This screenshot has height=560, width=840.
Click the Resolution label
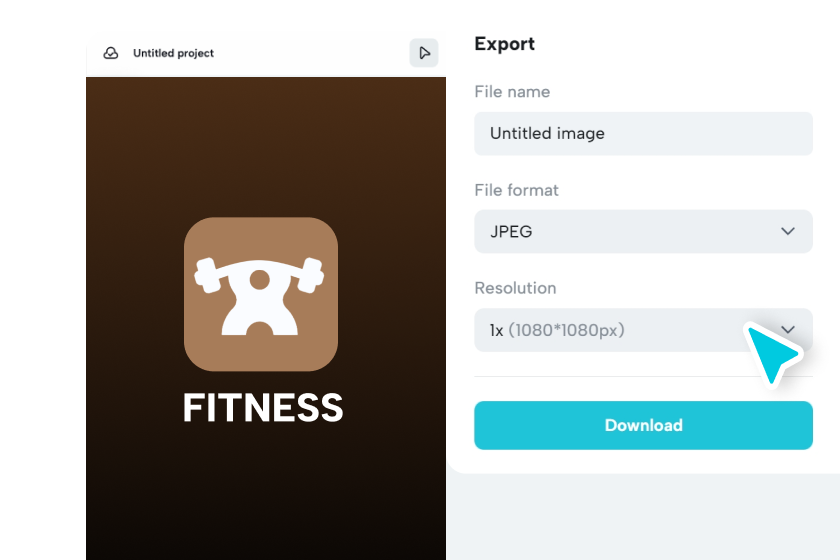[x=515, y=288]
